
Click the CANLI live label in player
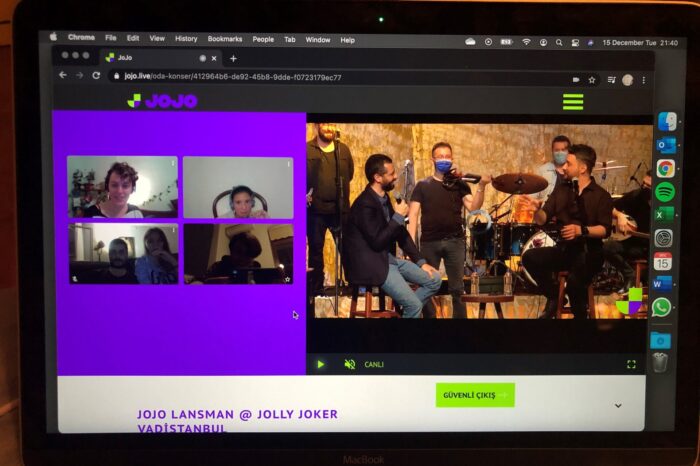click(374, 364)
